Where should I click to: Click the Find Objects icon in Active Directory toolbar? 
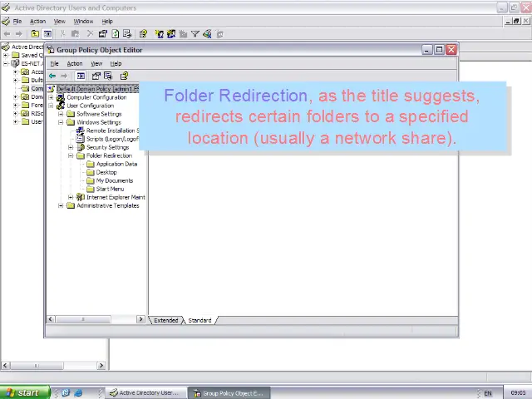pyautogui.click(x=207, y=34)
